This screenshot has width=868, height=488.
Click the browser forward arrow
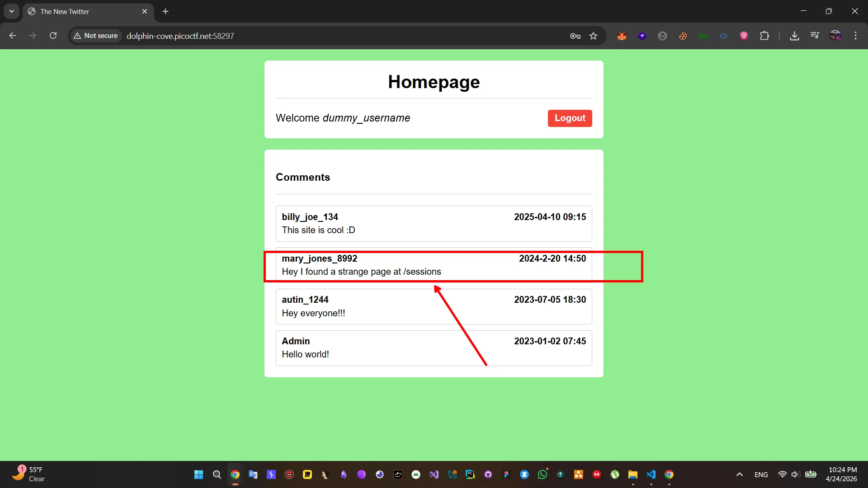(x=33, y=36)
